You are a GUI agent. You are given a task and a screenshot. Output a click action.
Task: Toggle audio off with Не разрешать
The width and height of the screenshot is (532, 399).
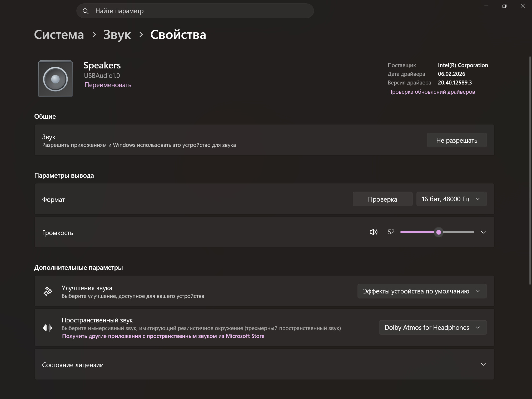point(457,140)
